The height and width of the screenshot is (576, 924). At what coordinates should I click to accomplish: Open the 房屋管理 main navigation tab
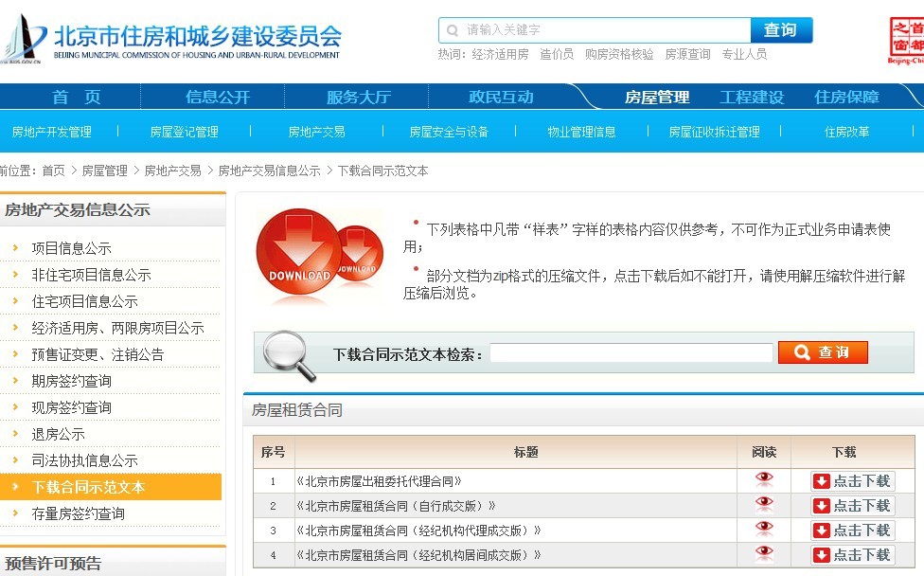coord(657,97)
